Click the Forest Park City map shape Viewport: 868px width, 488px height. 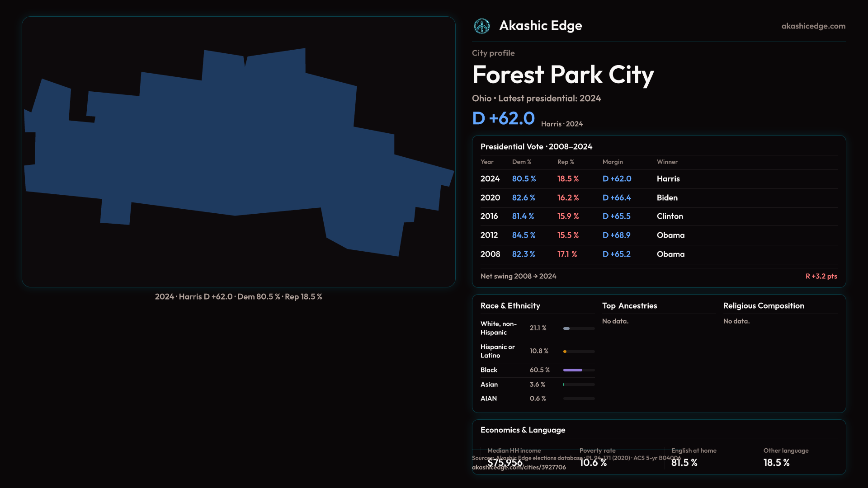pos(226,149)
